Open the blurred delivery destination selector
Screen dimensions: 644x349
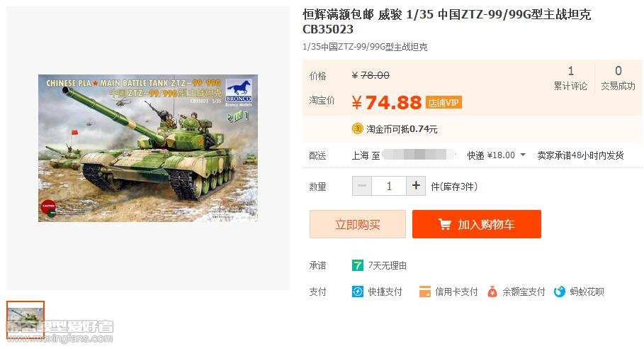coord(419,155)
